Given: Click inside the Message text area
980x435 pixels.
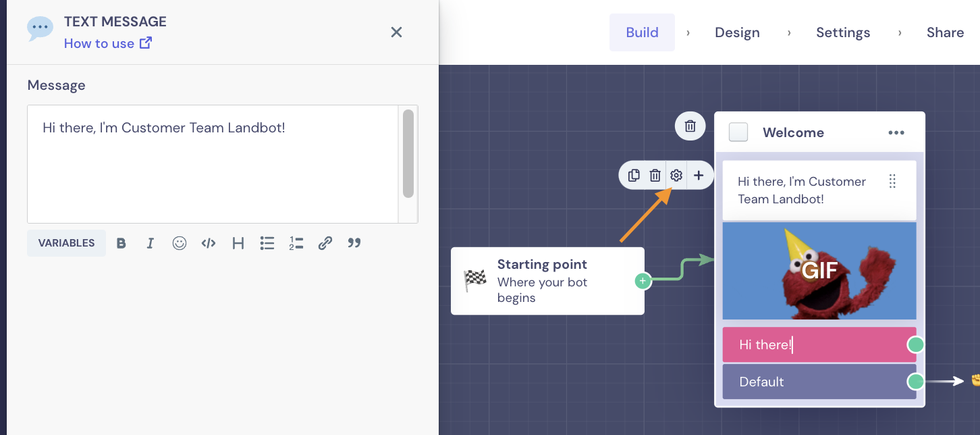Looking at the screenshot, I should coord(213,164).
